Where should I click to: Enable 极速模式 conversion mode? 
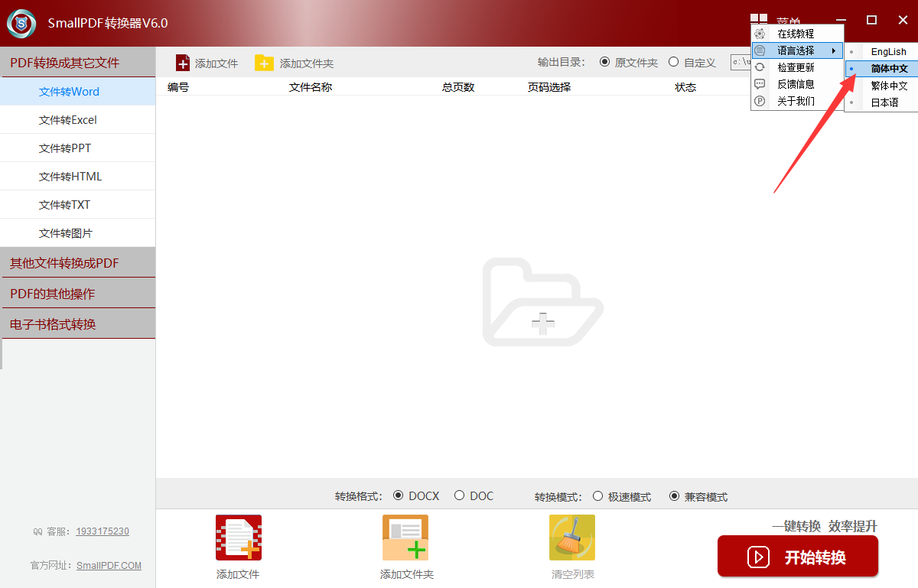pyautogui.click(x=598, y=496)
